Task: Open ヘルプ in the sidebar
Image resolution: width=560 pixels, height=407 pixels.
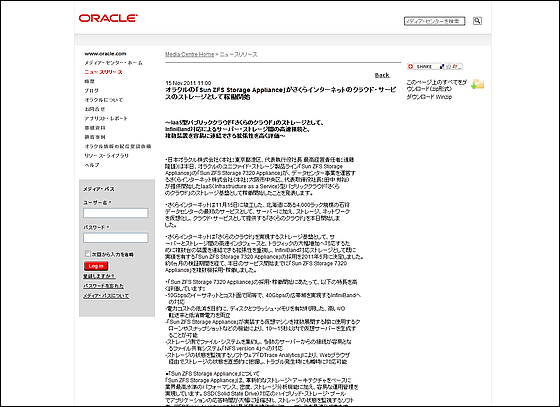Action: click(92, 165)
